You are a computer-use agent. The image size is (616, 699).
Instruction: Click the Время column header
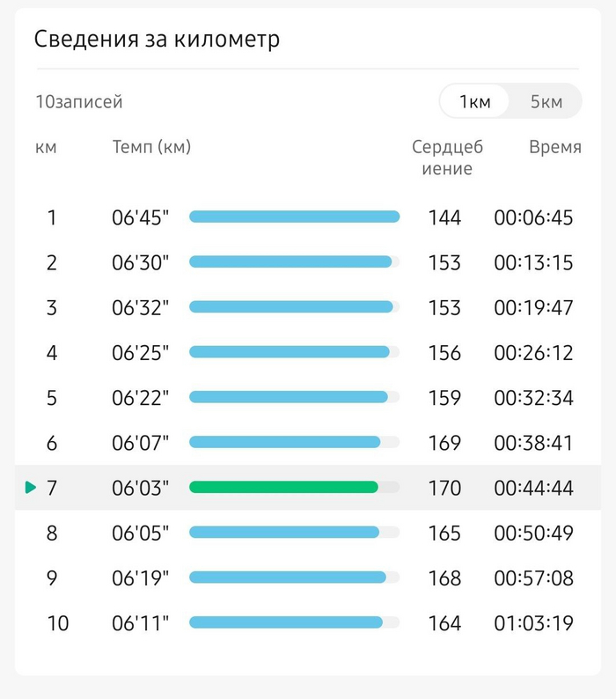coord(554,147)
